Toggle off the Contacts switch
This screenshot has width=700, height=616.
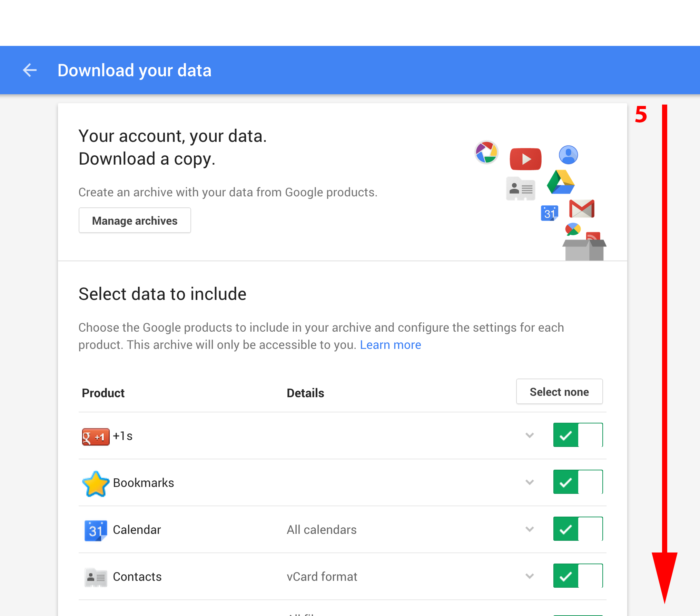(578, 576)
